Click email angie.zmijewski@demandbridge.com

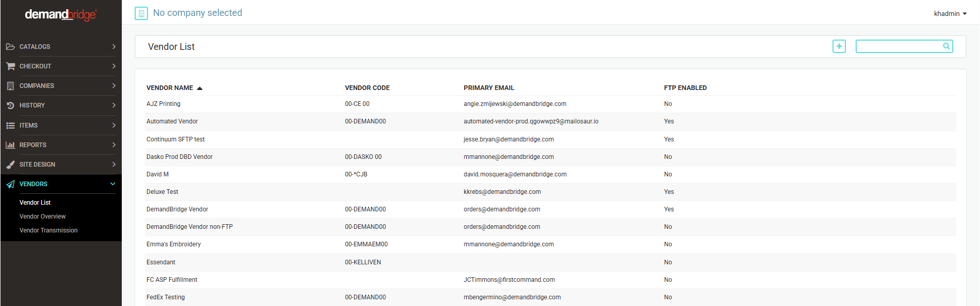pyautogui.click(x=515, y=104)
